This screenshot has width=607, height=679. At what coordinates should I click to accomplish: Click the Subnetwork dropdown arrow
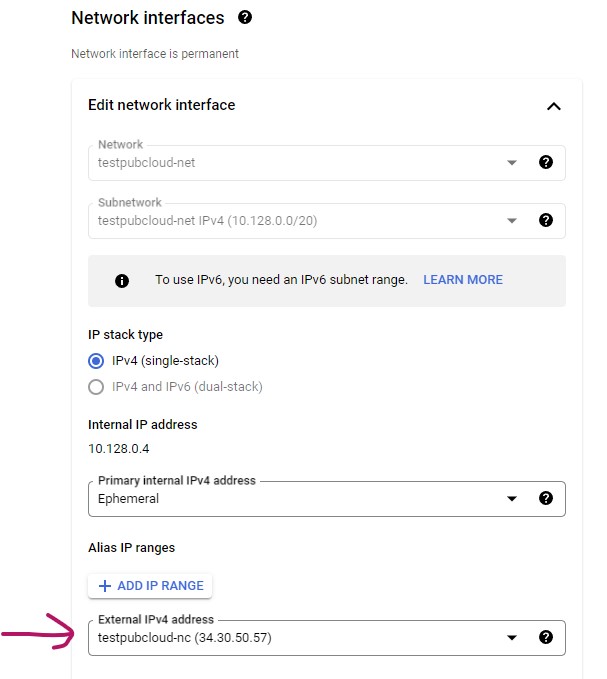[x=512, y=220]
